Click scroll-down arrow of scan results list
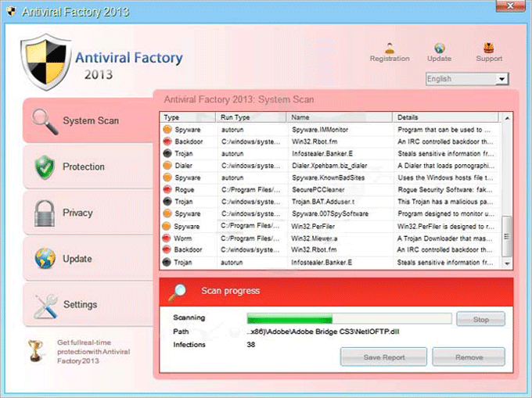This screenshot has width=532, height=398. [507, 264]
